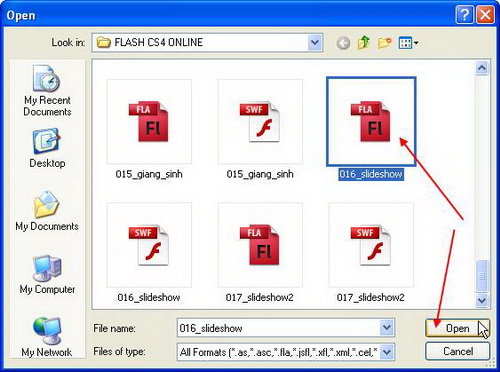Click the Cancel button

[x=457, y=351]
